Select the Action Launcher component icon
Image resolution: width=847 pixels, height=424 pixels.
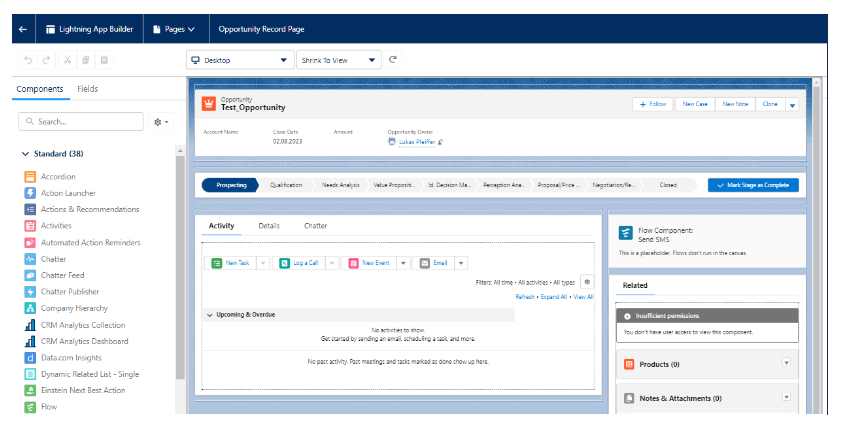(x=30, y=193)
